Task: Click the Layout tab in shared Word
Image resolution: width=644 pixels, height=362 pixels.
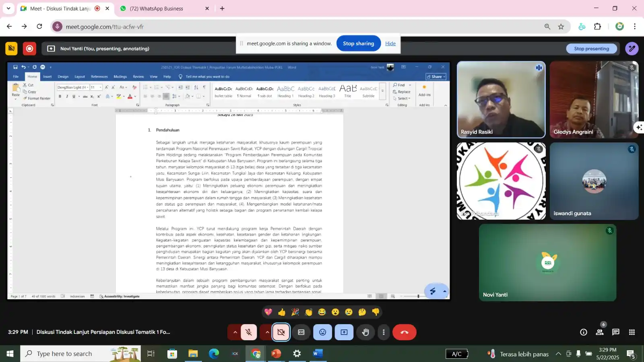Action: [80, 76]
